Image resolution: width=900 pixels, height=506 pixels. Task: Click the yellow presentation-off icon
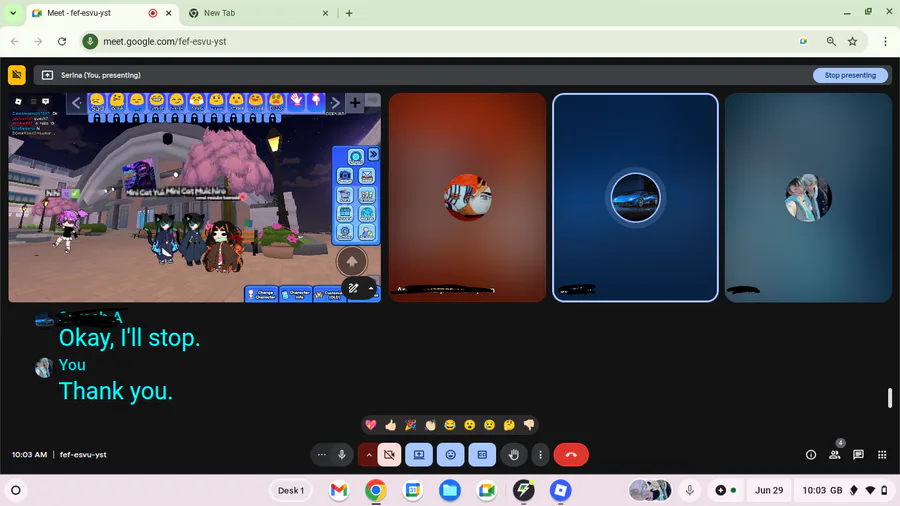tap(17, 75)
